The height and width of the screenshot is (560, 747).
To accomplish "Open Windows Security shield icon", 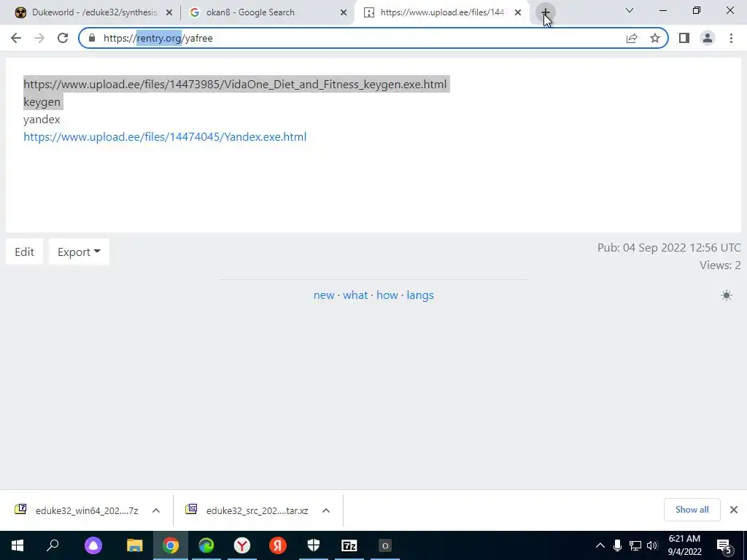I will coord(314,545).
